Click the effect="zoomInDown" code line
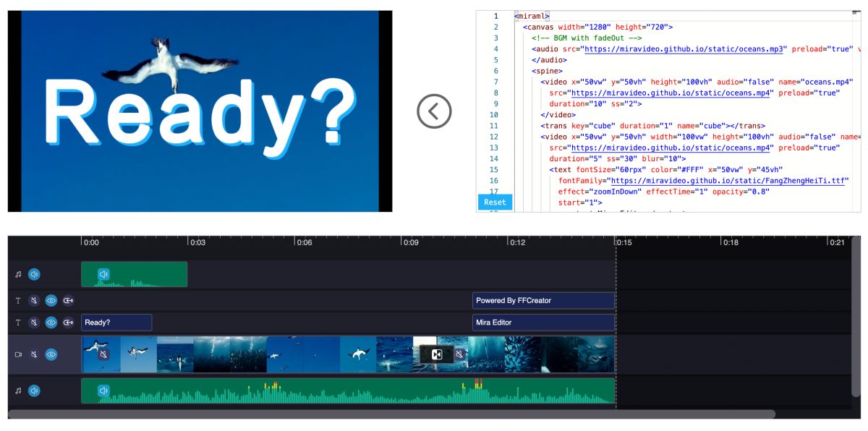This screenshot has width=868, height=431. tap(664, 192)
